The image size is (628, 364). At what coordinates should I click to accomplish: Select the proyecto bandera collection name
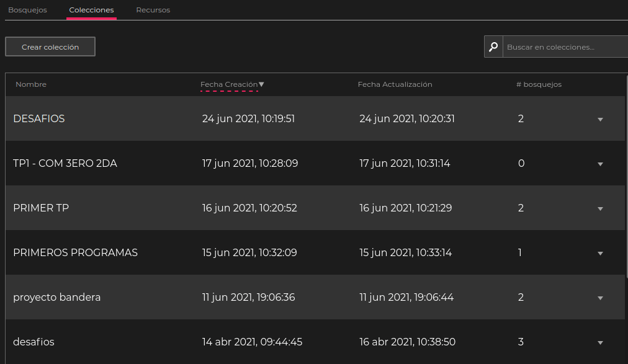[x=56, y=297]
